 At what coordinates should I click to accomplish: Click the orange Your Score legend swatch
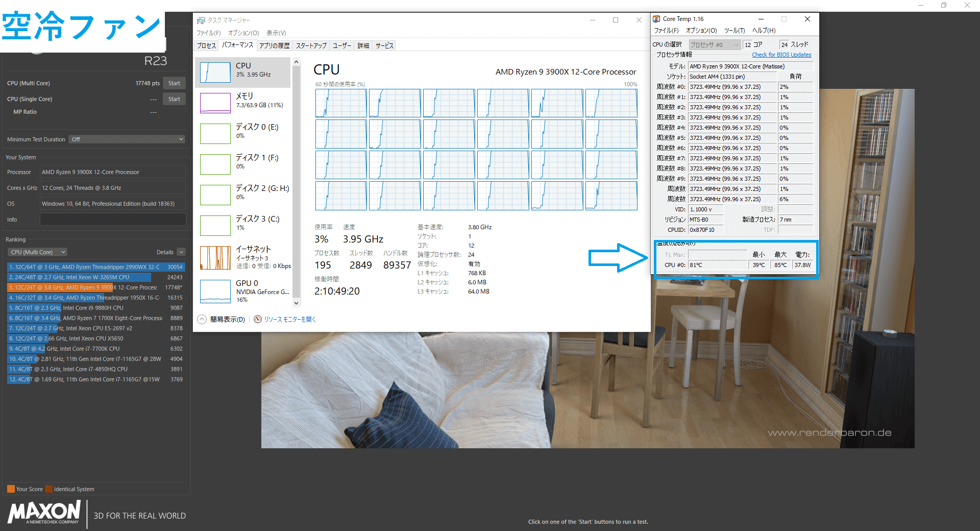pyautogui.click(x=11, y=489)
